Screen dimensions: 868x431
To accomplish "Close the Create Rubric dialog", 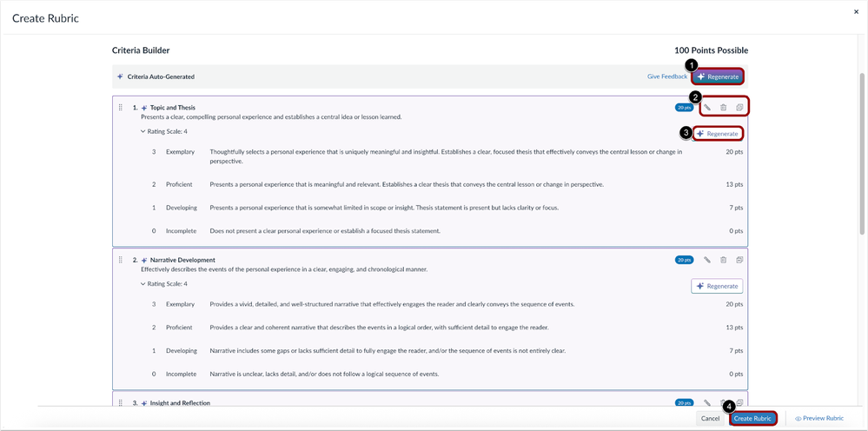I will 855,12.
